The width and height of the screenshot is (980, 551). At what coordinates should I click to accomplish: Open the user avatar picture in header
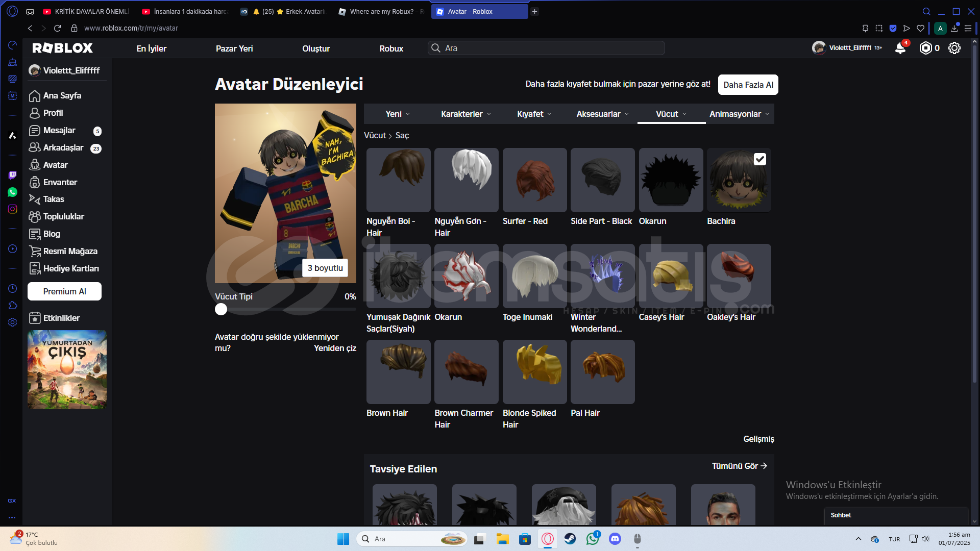coord(819,48)
